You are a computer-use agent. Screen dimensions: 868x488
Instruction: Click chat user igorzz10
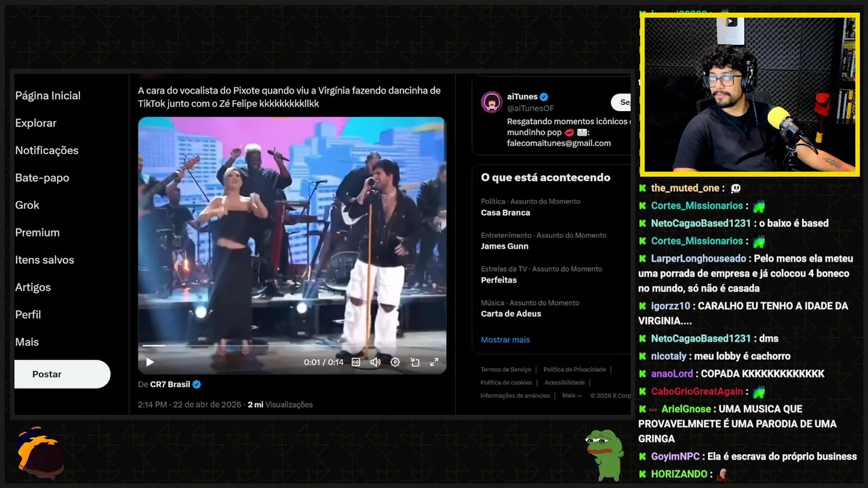pyautogui.click(x=671, y=306)
